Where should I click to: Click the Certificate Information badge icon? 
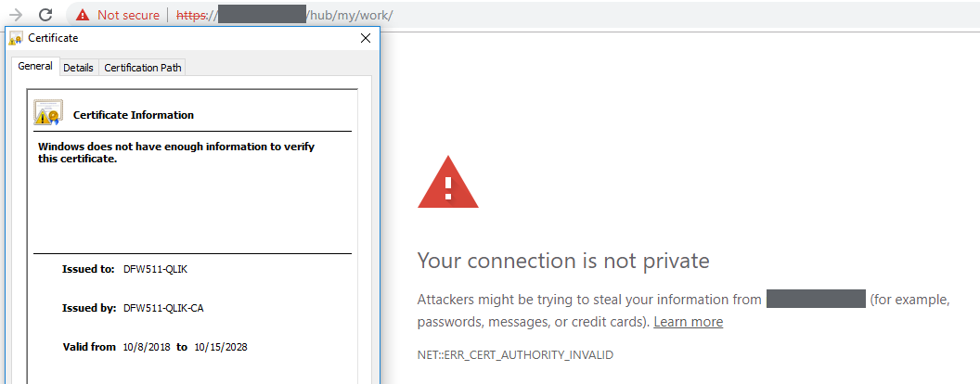pyautogui.click(x=48, y=113)
